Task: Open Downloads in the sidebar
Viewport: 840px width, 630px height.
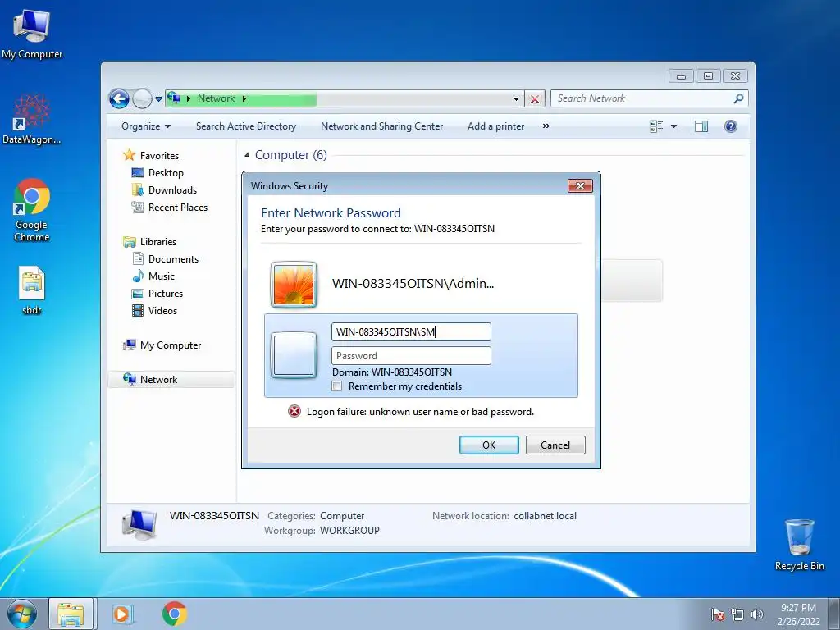Action: 172,190
